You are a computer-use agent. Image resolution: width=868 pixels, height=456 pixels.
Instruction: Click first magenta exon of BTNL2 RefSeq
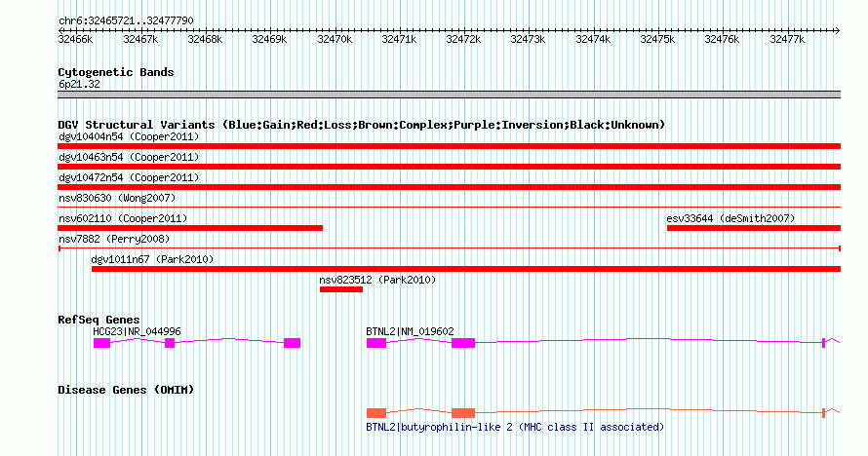pyautogui.click(x=376, y=343)
